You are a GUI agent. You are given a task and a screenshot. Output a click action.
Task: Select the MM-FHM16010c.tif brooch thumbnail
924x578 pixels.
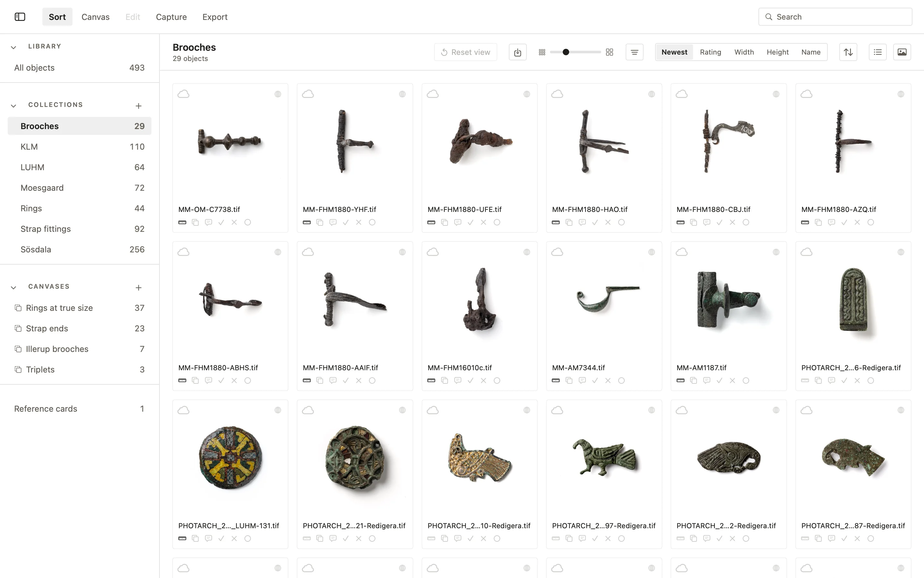[479, 299]
